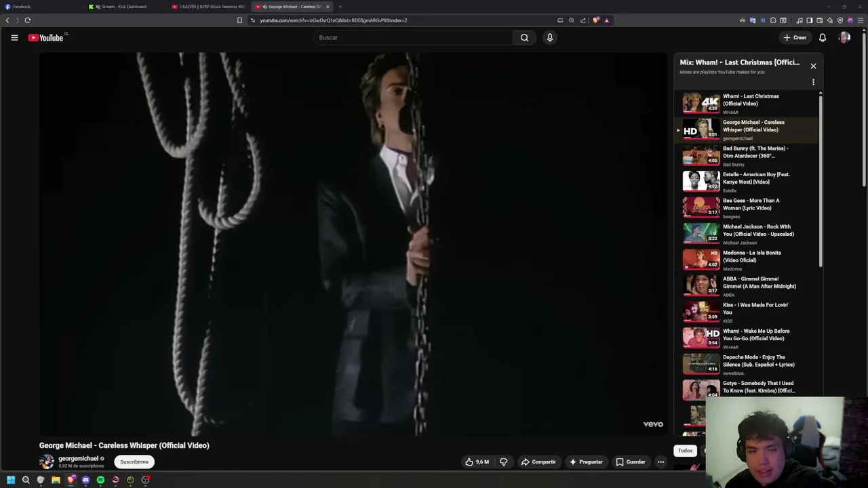
Task: Open Discord from the taskbar
Action: (x=85, y=480)
